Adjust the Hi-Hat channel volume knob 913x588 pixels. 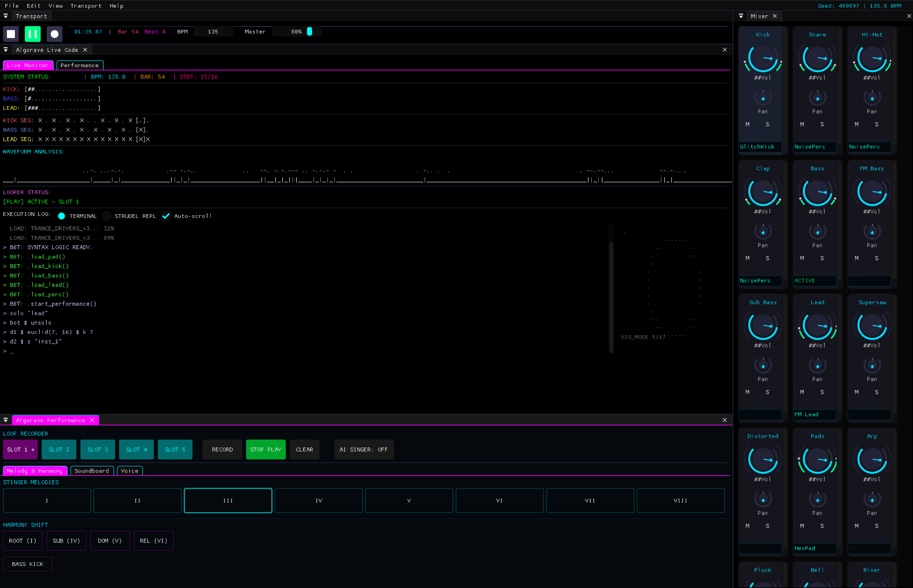pyautogui.click(x=872, y=59)
